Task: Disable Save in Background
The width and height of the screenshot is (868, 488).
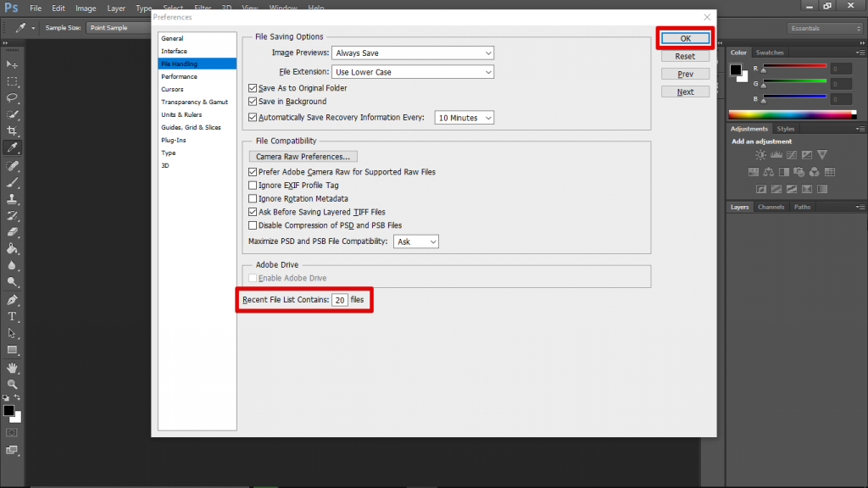Action: pos(251,102)
